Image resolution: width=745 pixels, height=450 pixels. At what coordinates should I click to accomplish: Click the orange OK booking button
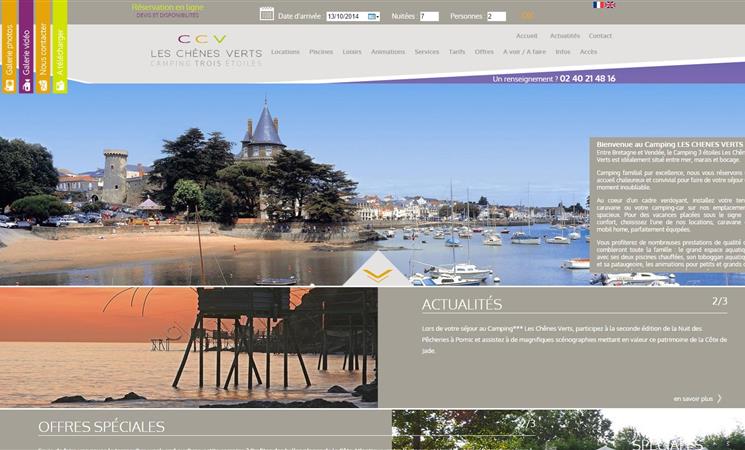pyautogui.click(x=527, y=16)
